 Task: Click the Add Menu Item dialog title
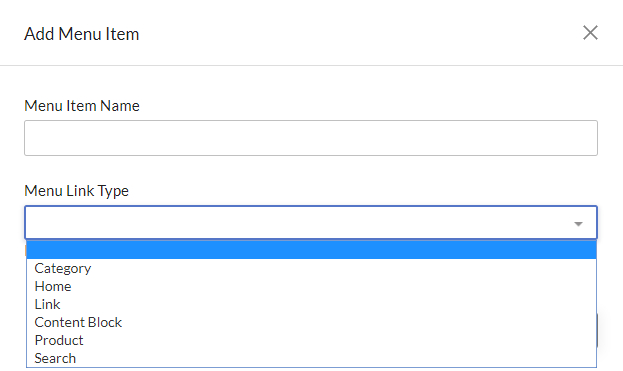point(81,34)
